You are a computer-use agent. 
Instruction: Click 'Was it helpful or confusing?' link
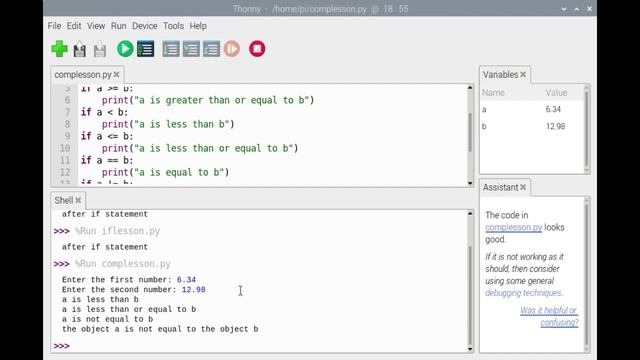point(549,316)
